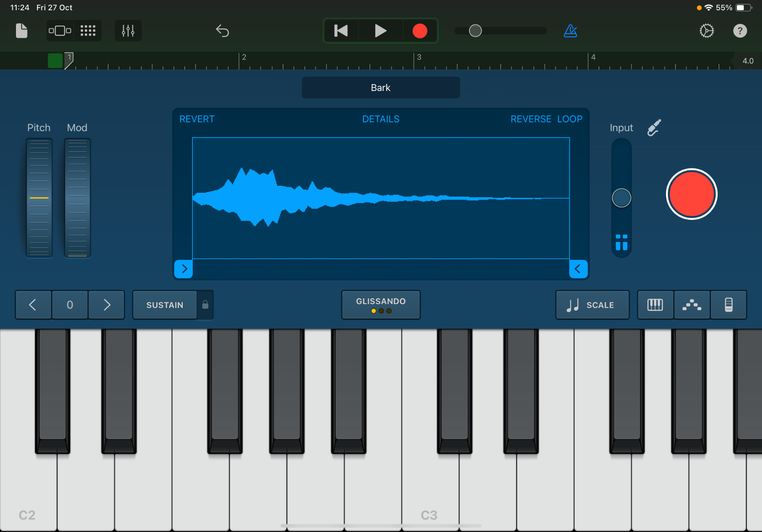762x532 pixels.
Task: Start sampling with the large red button
Action: (x=692, y=194)
